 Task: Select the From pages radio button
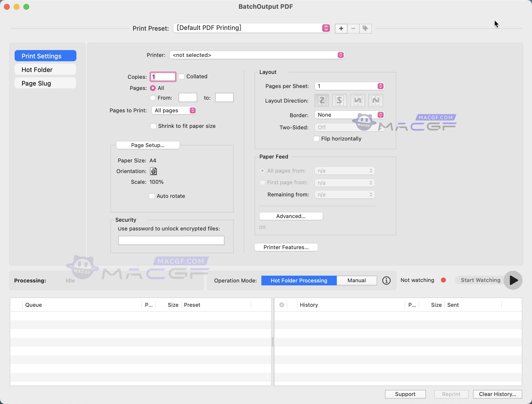click(x=153, y=98)
